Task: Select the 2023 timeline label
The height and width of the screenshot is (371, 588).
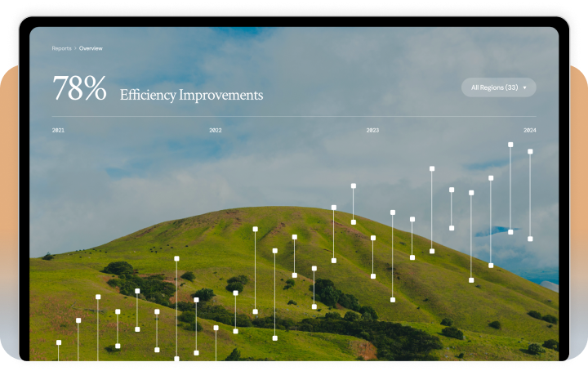Action: 372,130
